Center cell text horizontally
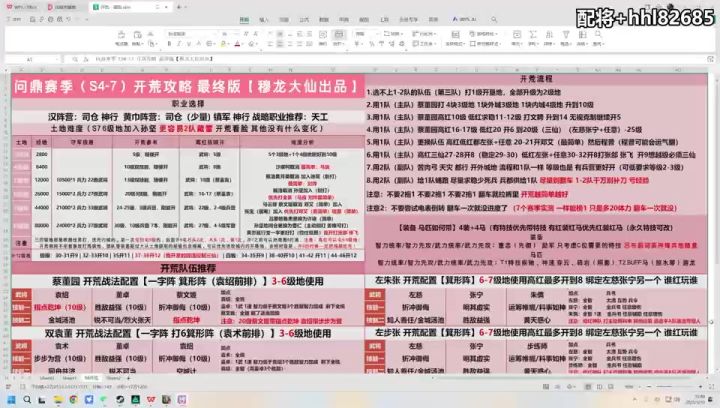 (x=280, y=44)
